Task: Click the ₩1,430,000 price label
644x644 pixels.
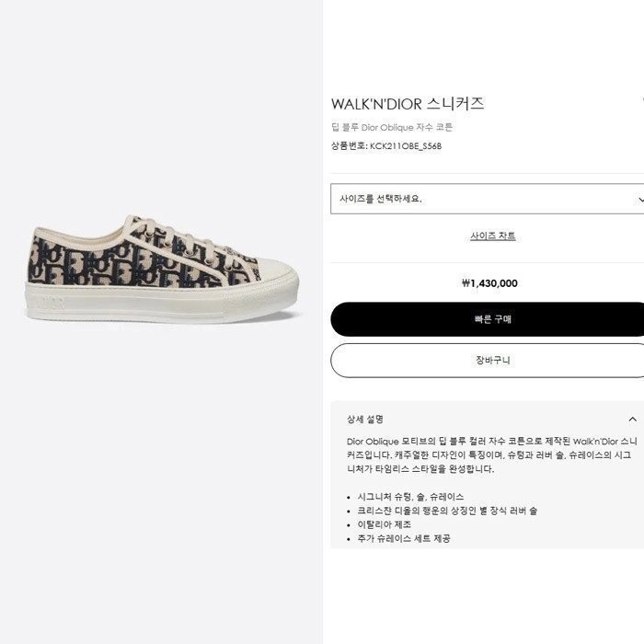Action: [489, 283]
